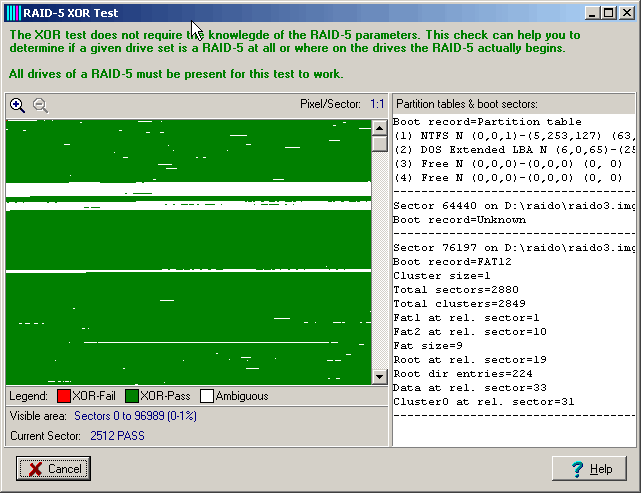Image resolution: width=641 pixels, height=493 pixels.
Task: Click the sector map scroll up arrow
Action: [x=379, y=128]
